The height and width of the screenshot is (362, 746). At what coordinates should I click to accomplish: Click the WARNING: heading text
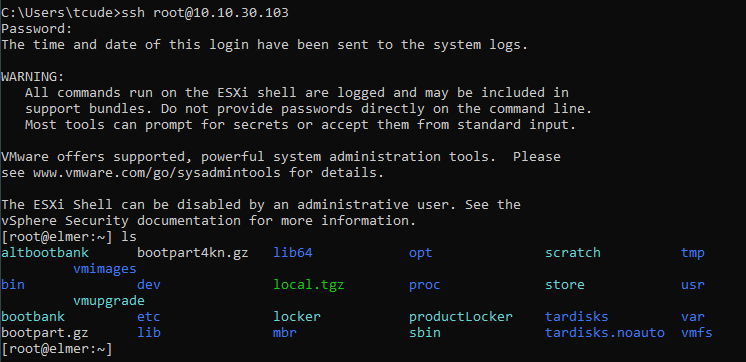click(x=33, y=77)
